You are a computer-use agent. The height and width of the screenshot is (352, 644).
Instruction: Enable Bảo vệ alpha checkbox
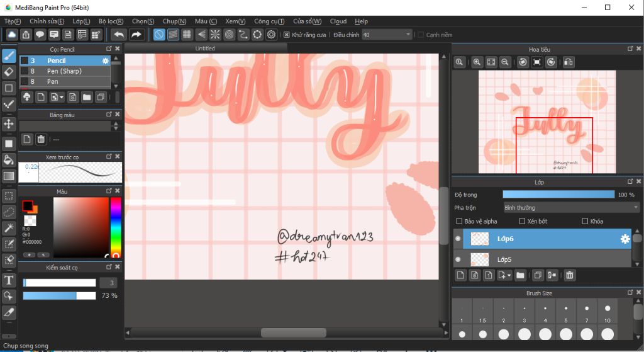(x=459, y=221)
